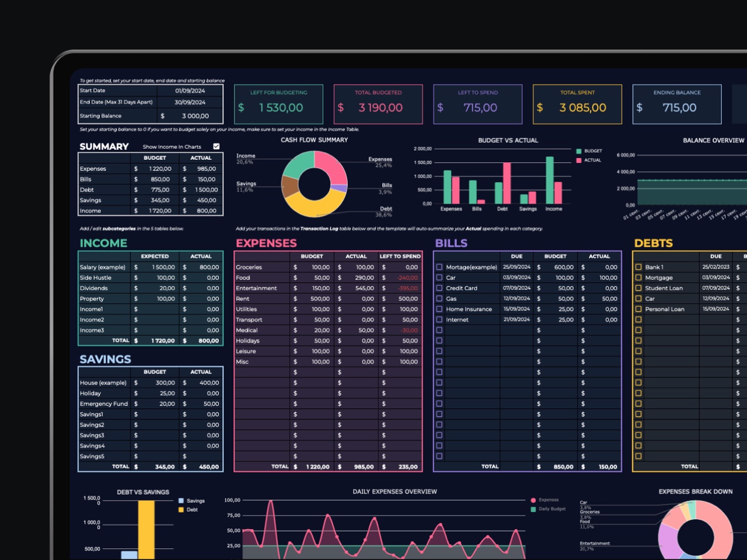Click the Starting Balance 3 000,00 cell
The image size is (747, 560).
(190, 116)
